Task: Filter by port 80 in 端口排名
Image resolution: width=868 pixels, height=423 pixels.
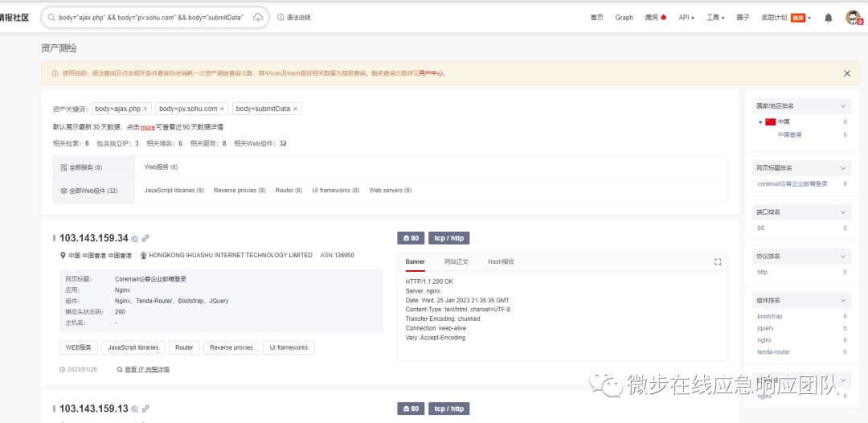Action: [760, 228]
